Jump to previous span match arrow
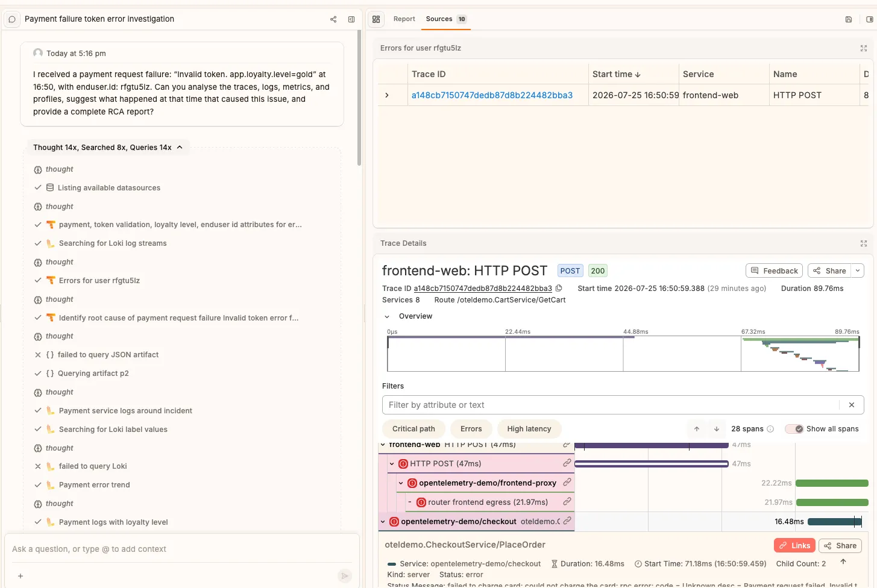Screen dimensions: 877x588 coord(697,429)
